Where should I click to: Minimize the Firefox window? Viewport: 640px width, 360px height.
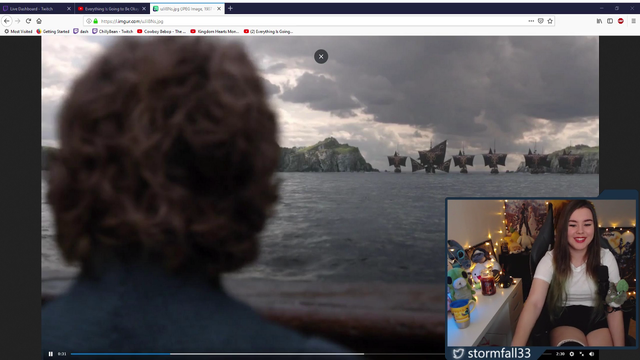[x=602, y=8]
